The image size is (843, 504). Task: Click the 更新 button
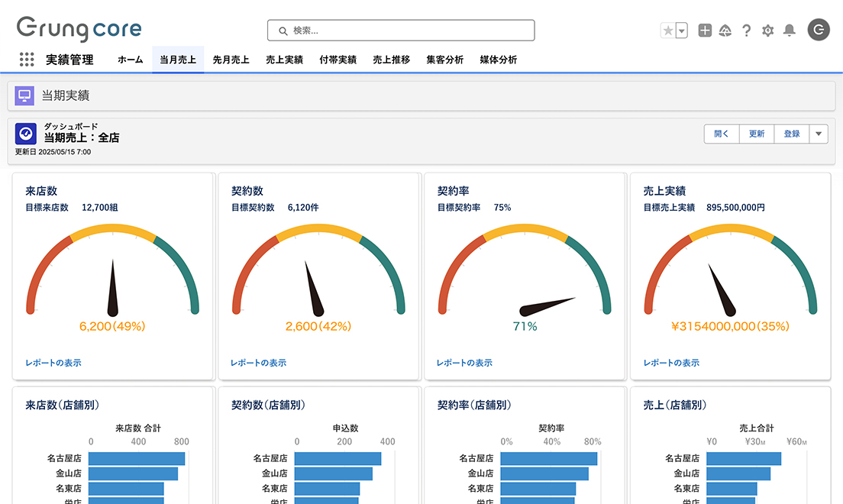(757, 134)
